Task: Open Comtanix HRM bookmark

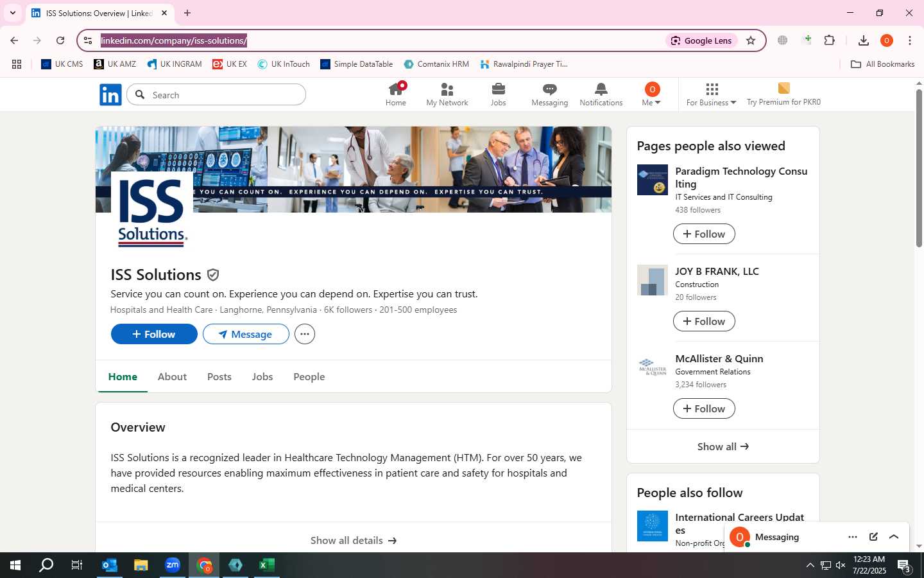Action: (436, 64)
